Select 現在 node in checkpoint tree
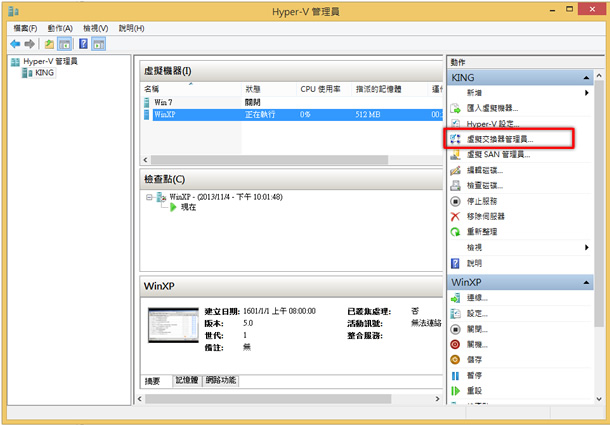Screen dimensions: 610x425 click(189, 207)
